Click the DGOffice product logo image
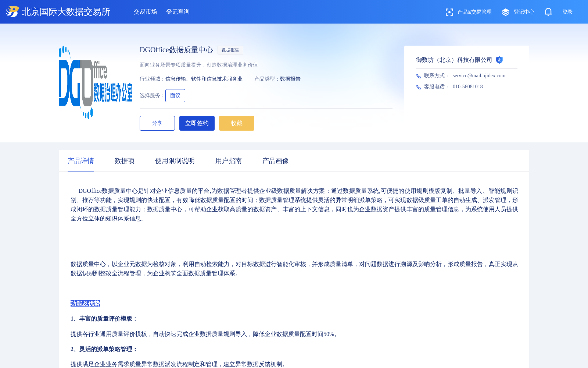 (x=96, y=82)
